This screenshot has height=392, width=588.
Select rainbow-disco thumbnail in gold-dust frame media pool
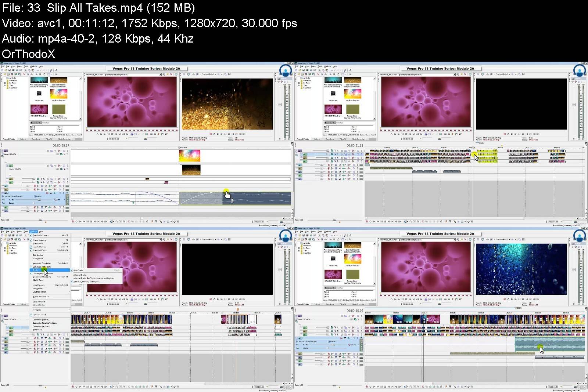(x=59, y=94)
